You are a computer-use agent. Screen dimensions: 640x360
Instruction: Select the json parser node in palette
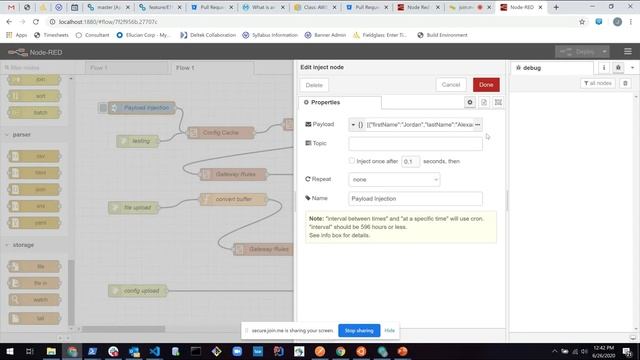[x=34, y=189]
